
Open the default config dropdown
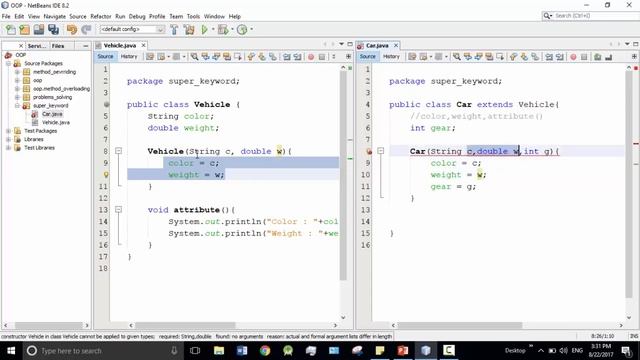132,29
